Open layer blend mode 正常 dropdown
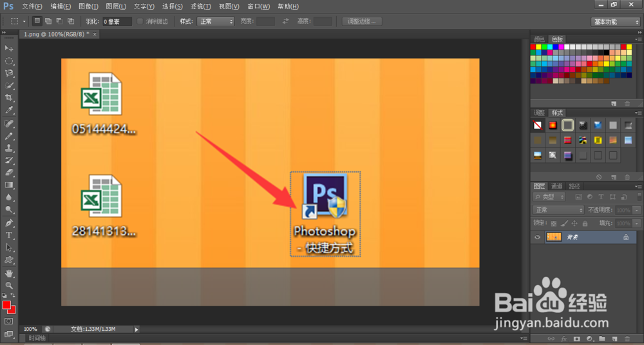644x345 pixels. tap(558, 210)
